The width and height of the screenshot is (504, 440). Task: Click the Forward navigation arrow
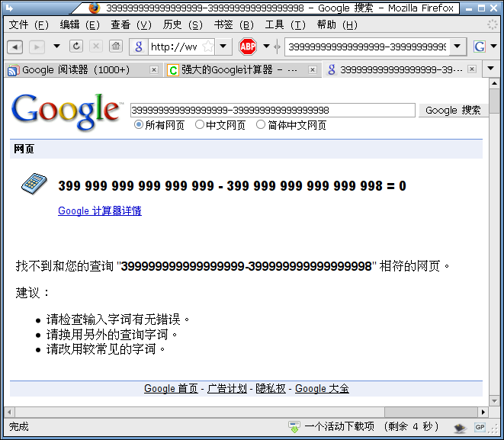pos(37,47)
